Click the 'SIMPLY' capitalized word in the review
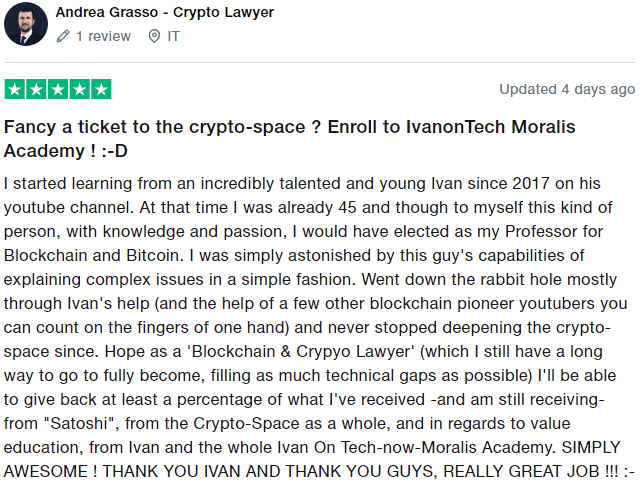This screenshot has width=640, height=485. (591, 447)
